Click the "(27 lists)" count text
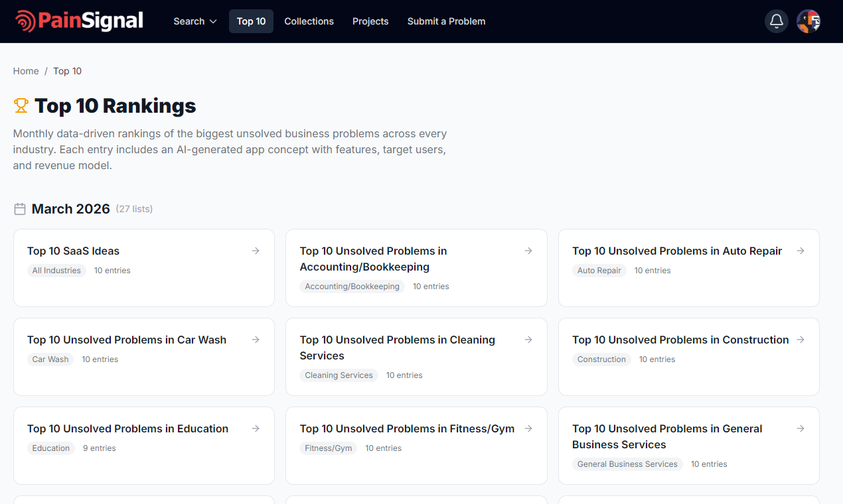Viewport: 843px width, 504px height. coord(134,209)
